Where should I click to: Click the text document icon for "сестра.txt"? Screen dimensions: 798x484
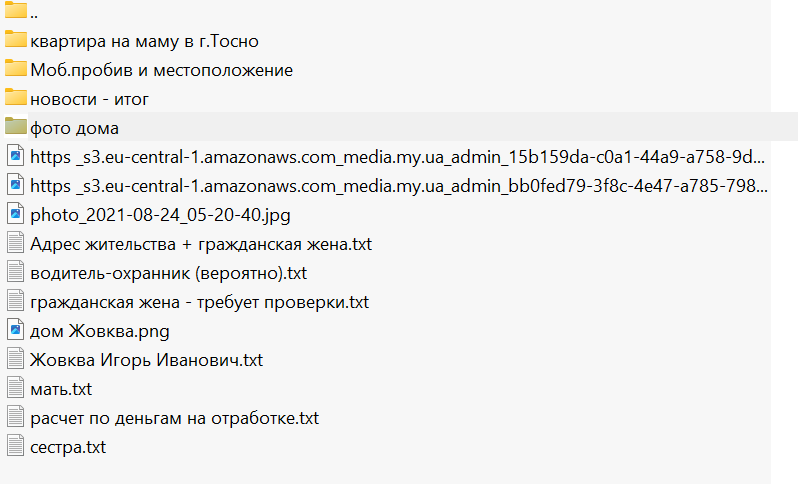[14, 446]
